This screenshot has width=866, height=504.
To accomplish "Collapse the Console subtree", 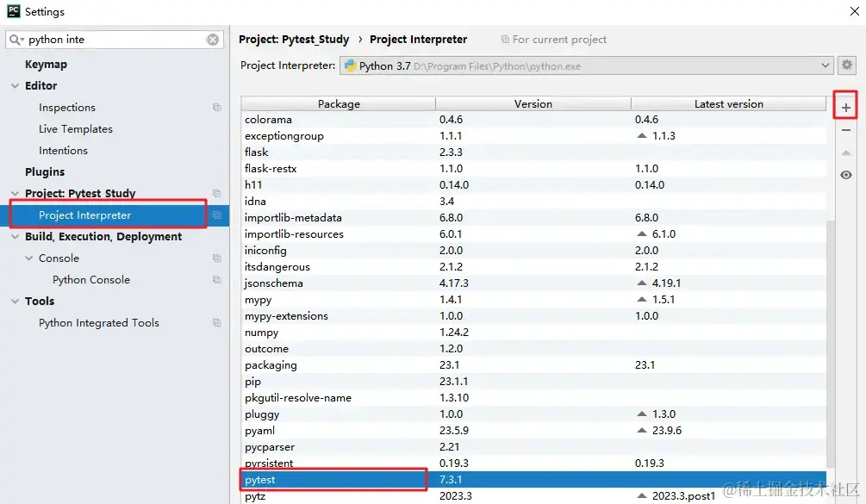I will tap(28, 258).
